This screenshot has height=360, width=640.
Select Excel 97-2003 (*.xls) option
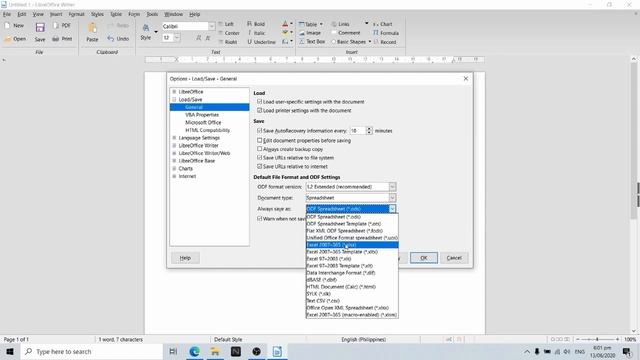352,259
